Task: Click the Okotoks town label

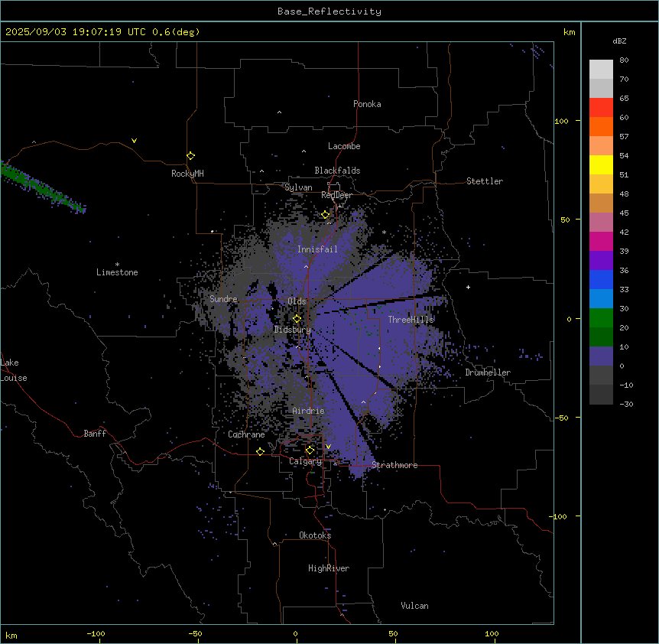Action: pos(315,535)
